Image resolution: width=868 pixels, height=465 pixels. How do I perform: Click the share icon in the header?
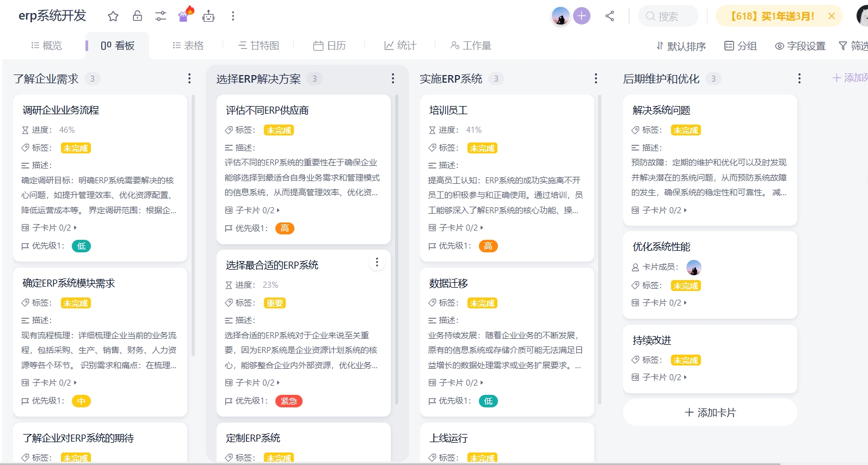(610, 16)
